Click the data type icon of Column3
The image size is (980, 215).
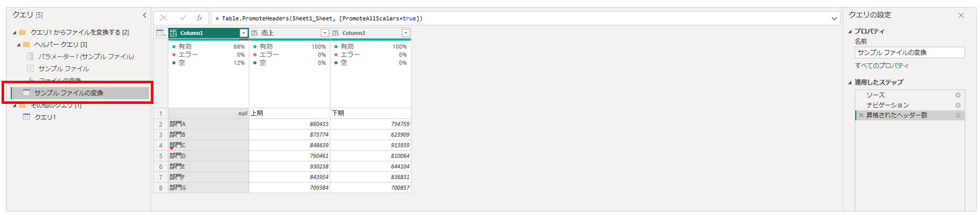(336, 33)
